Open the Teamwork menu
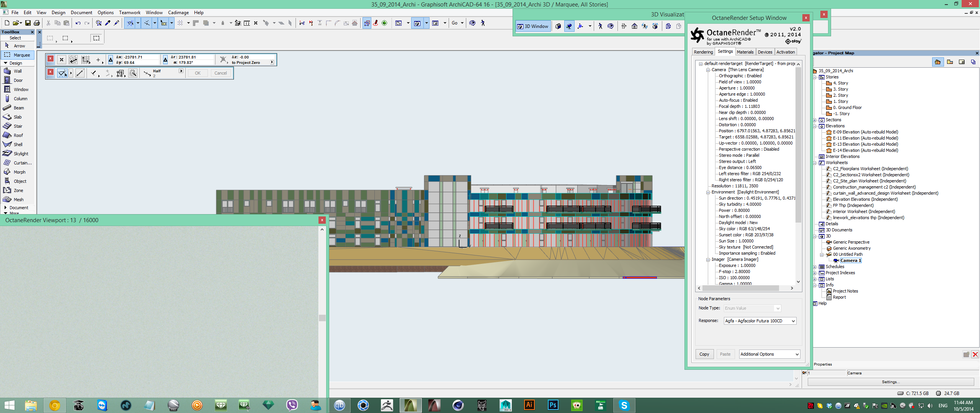 [x=129, y=13]
